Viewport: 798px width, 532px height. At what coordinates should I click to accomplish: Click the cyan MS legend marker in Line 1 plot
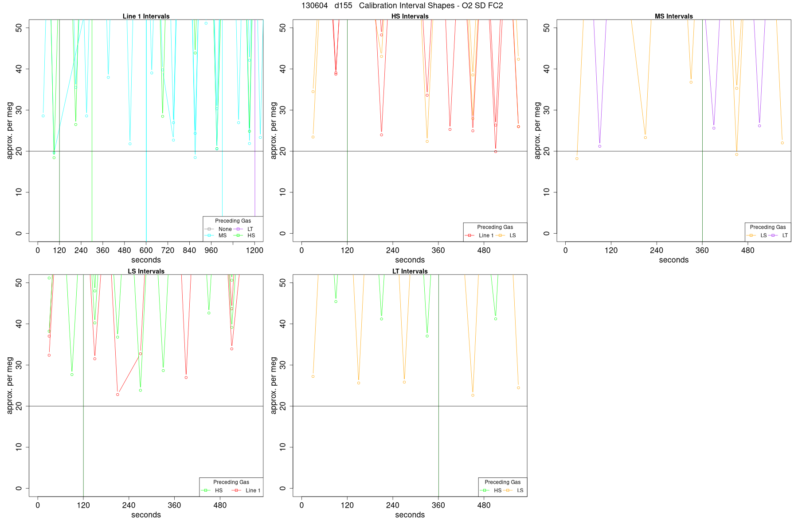[210, 235]
